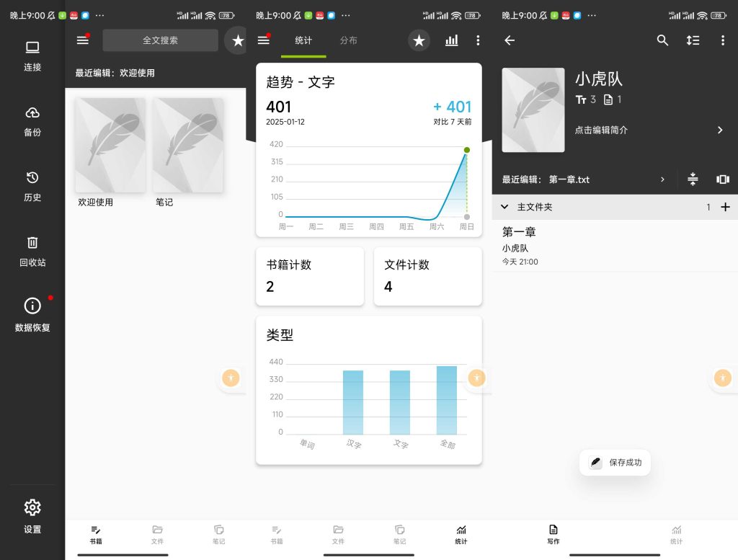
Task: Open three-dot overflow menu on statistics screen
Action: (x=479, y=40)
